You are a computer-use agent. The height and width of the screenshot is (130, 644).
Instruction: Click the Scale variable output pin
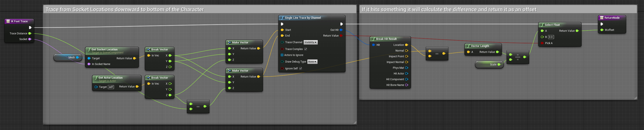coord(499,65)
